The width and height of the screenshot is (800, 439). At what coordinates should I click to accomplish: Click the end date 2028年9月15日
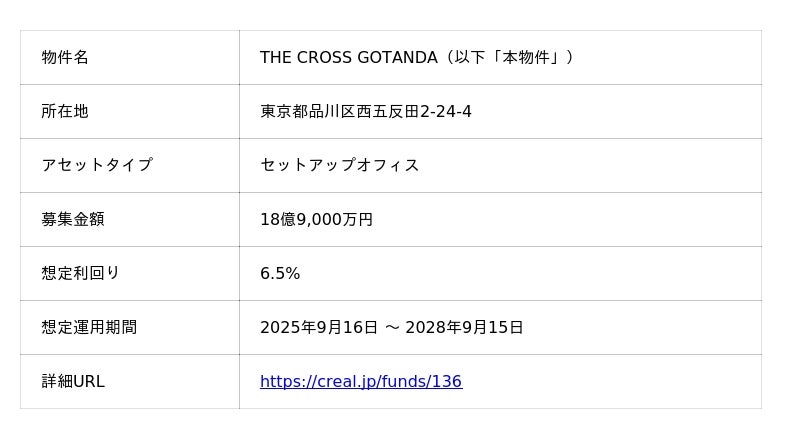[x=464, y=327]
